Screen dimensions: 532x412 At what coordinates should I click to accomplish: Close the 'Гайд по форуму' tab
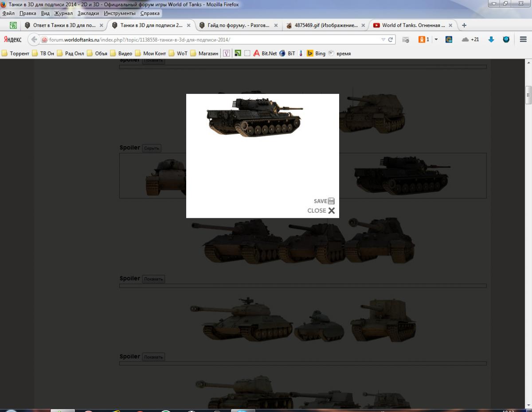coord(276,25)
